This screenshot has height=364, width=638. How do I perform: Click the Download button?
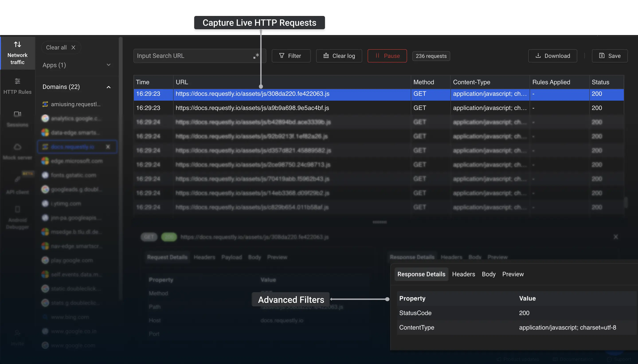click(552, 56)
